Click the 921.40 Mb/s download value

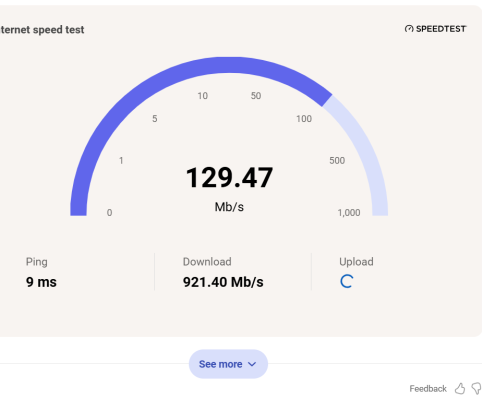pos(223,282)
